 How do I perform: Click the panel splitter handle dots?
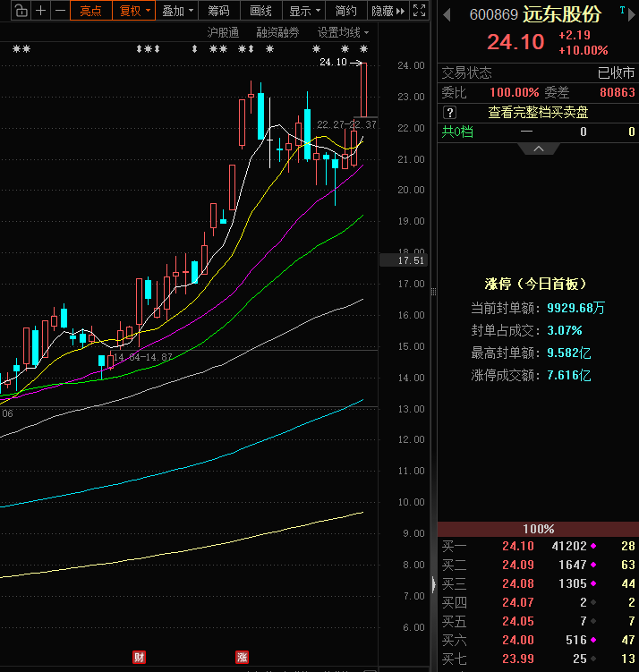pos(434,292)
